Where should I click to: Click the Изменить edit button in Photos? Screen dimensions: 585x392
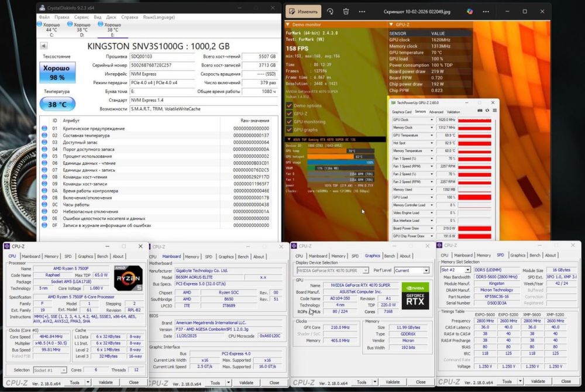tap(304, 12)
